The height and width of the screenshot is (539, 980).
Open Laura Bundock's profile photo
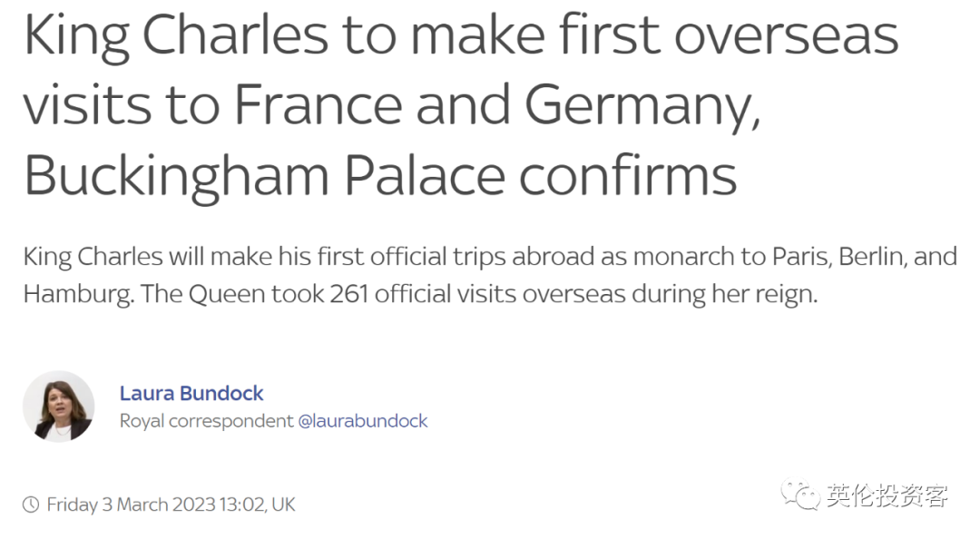point(59,407)
